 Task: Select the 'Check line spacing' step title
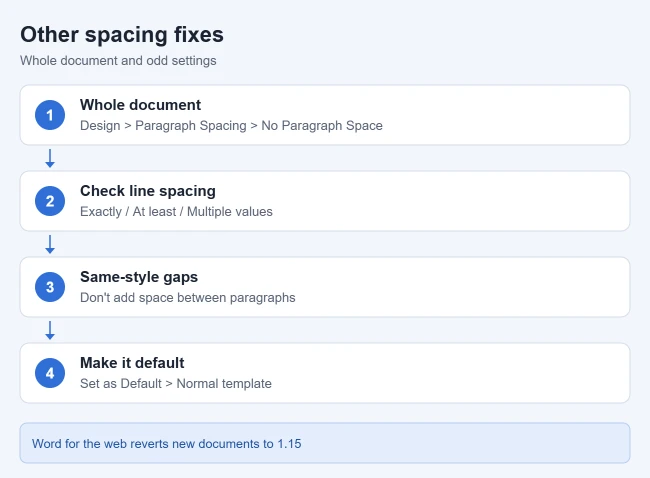[x=148, y=191]
